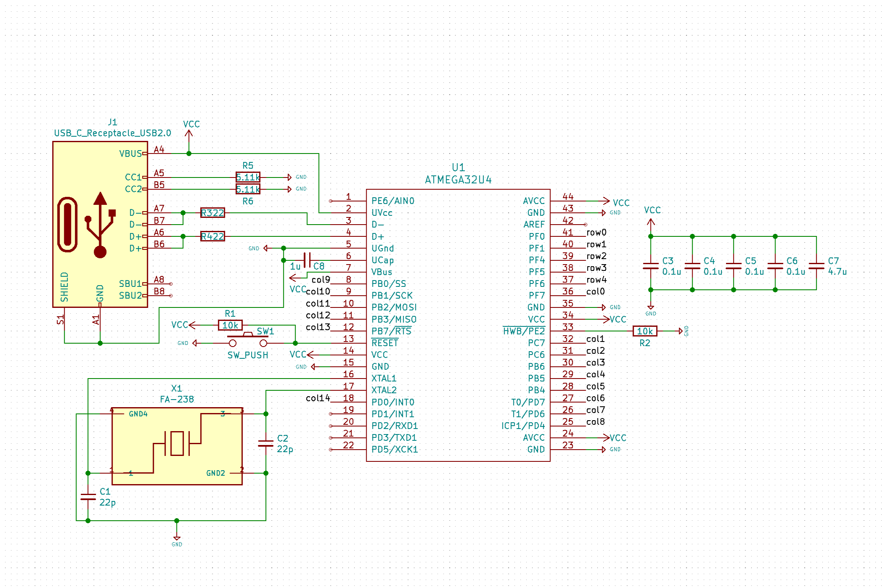Select the 10k resistor R2 on HWB pin

[644, 331]
